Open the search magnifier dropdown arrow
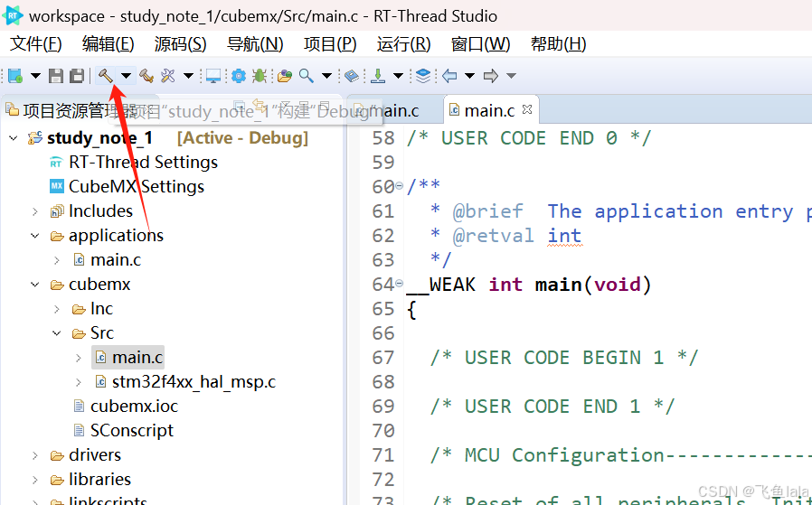This screenshot has height=505, width=812. coord(326,76)
